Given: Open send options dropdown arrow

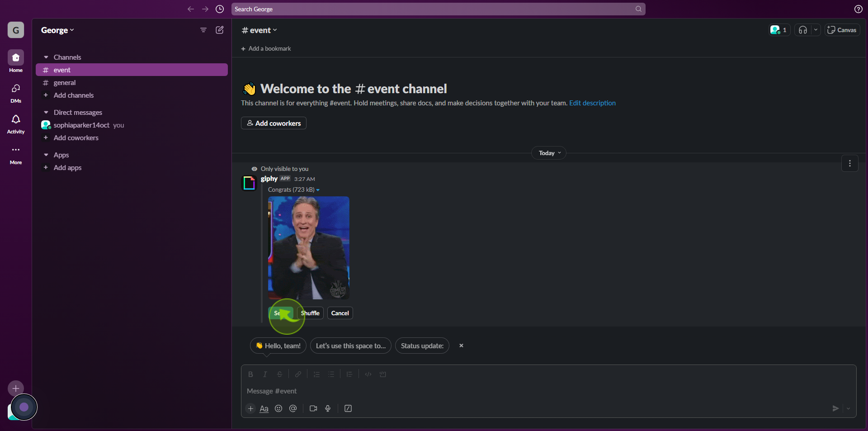Looking at the screenshot, I should 848,408.
